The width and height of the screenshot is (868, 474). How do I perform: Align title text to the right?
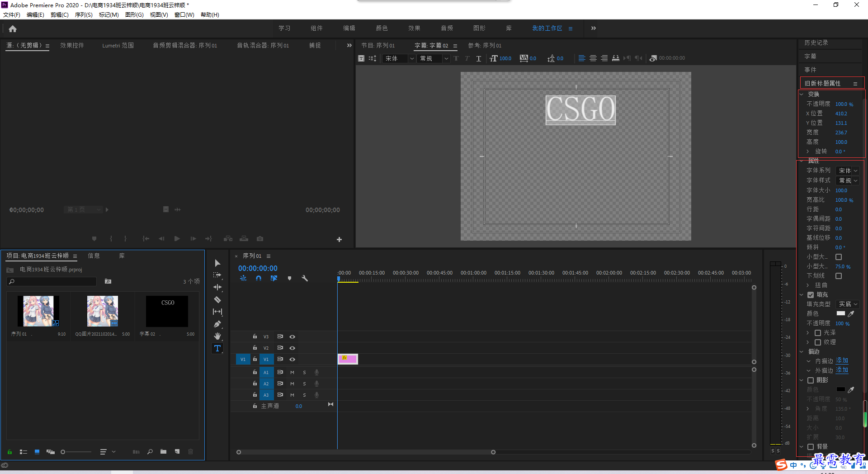point(604,58)
